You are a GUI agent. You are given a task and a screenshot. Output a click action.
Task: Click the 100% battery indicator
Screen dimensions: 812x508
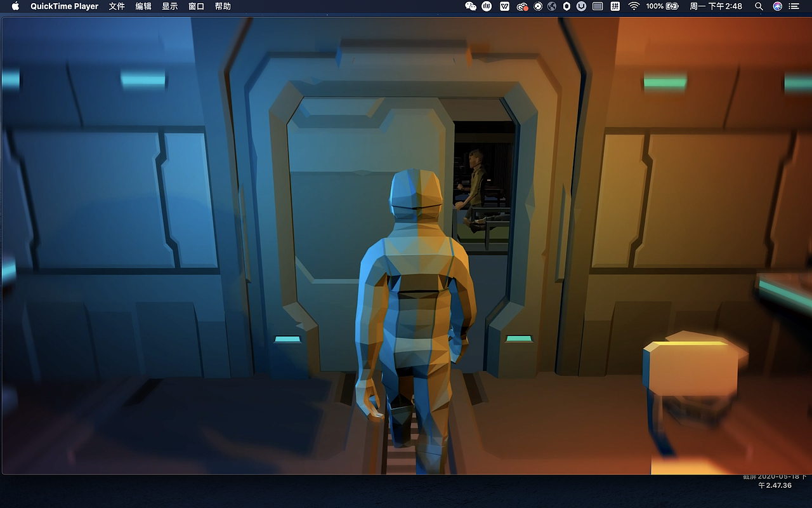662,6
